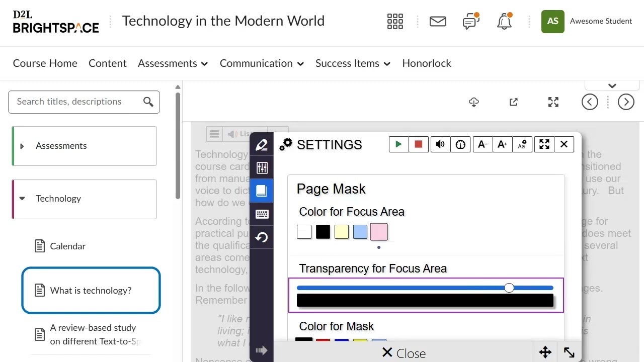Expand the Communication navbar dropdown
The width and height of the screenshot is (644, 362).
click(x=262, y=63)
